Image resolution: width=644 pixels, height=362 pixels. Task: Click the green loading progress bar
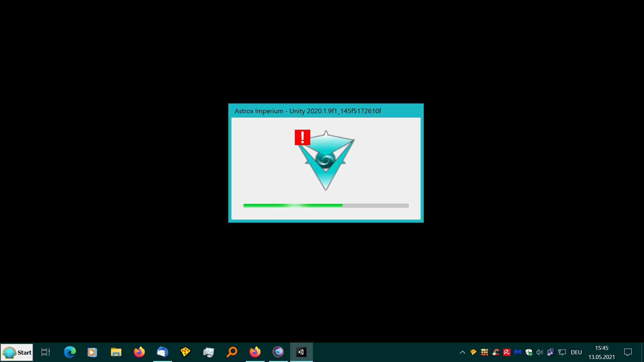click(x=326, y=205)
